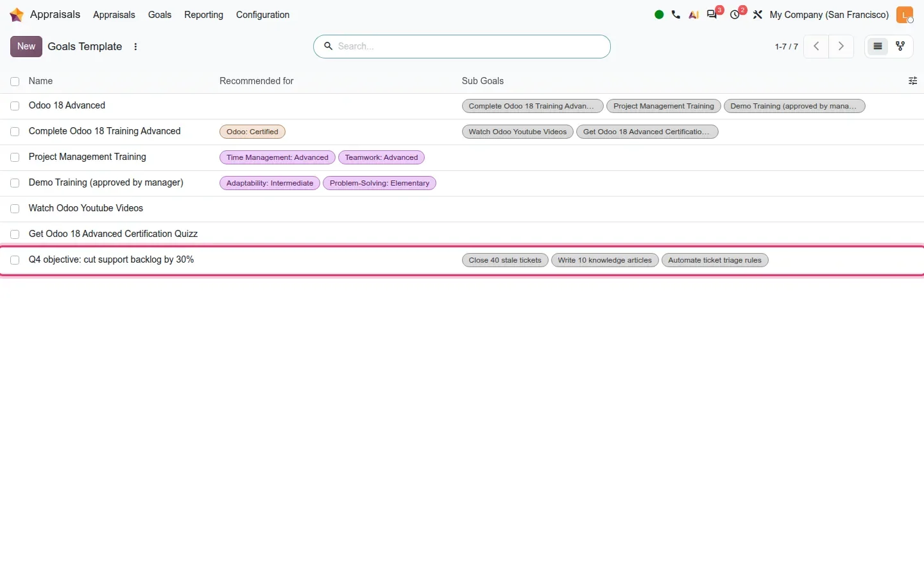
Task: Open Demo Training (approved by manager) record name
Action: pos(106,182)
